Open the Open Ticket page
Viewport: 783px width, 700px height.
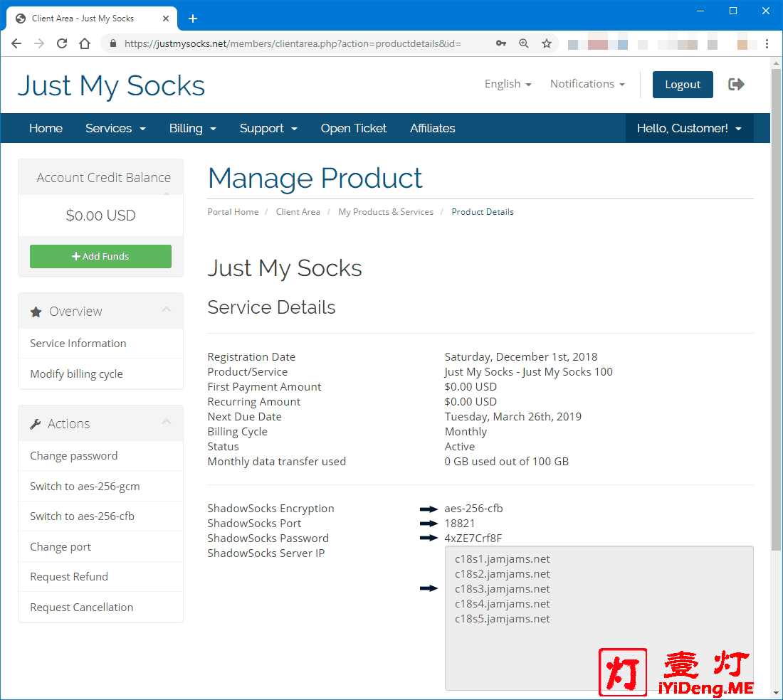click(354, 128)
